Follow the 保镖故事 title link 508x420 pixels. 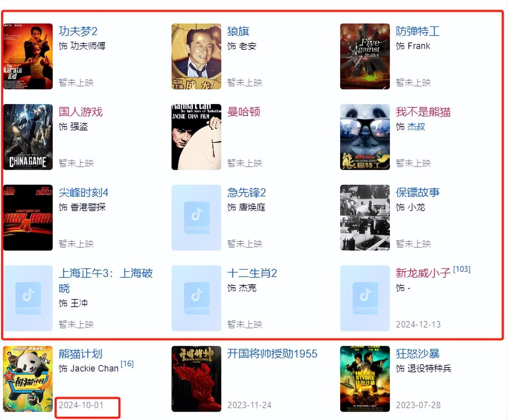click(x=418, y=192)
